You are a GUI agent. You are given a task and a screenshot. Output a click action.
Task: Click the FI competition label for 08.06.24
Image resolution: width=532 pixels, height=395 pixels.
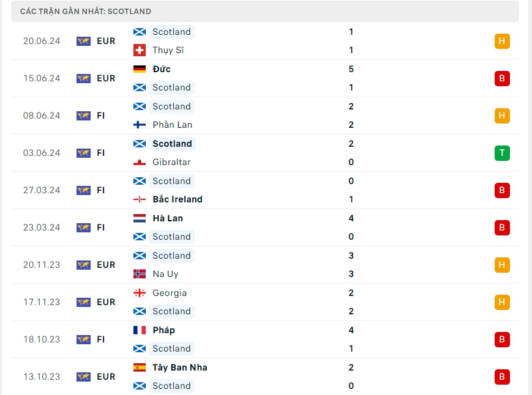click(101, 116)
